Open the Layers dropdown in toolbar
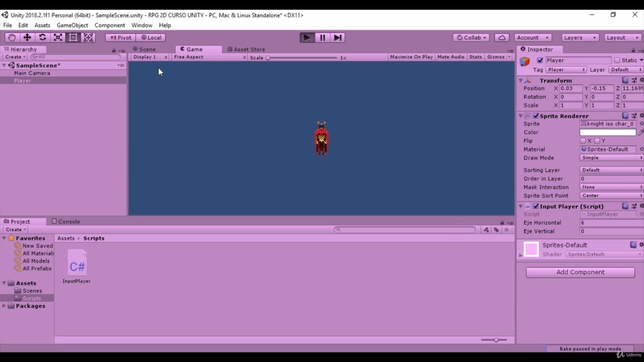The image size is (644, 362). (580, 37)
